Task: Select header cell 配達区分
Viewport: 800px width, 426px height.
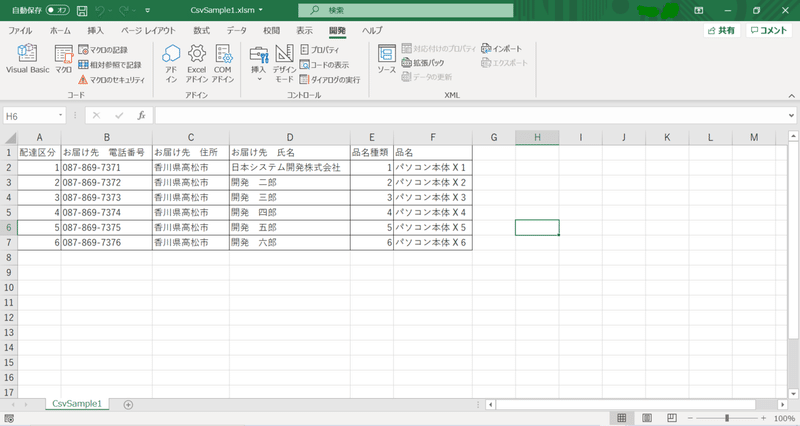Action: coord(39,153)
